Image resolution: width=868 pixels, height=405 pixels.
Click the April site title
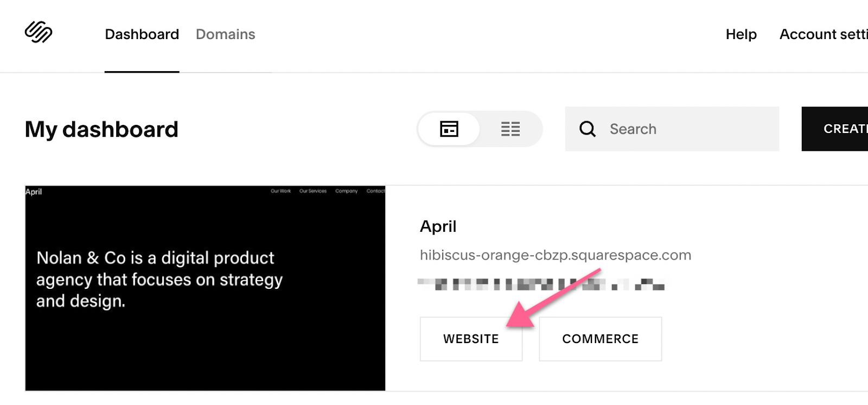[x=438, y=226]
